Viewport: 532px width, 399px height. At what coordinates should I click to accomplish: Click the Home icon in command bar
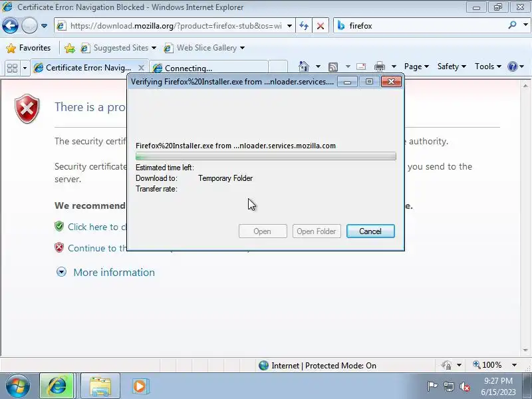tap(304, 66)
